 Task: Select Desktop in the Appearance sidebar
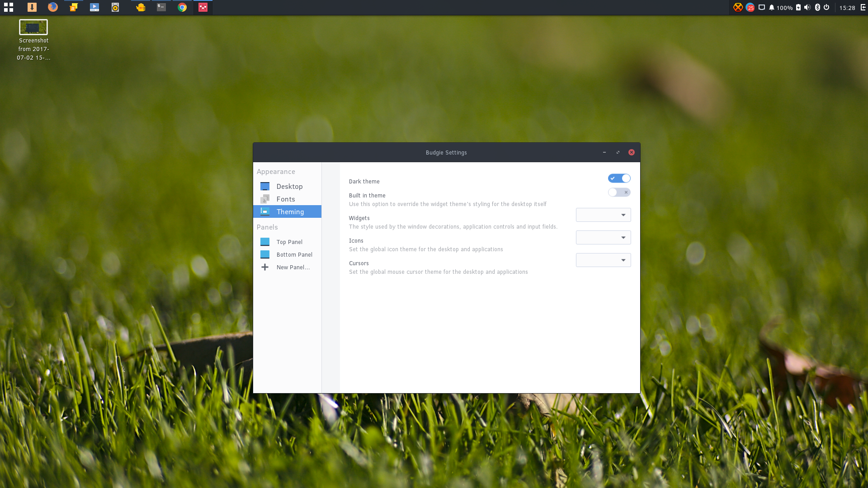pos(287,186)
